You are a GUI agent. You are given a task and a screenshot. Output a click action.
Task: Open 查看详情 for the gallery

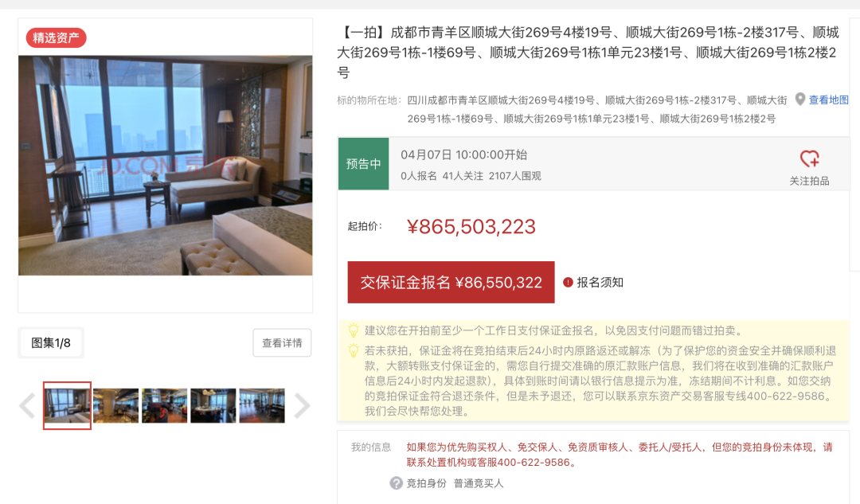click(x=282, y=342)
